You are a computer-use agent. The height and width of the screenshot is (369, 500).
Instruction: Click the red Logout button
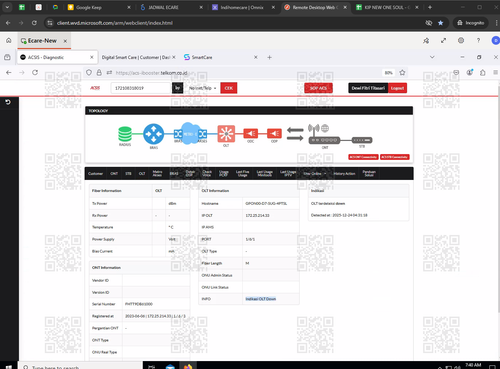pyautogui.click(x=397, y=88)
